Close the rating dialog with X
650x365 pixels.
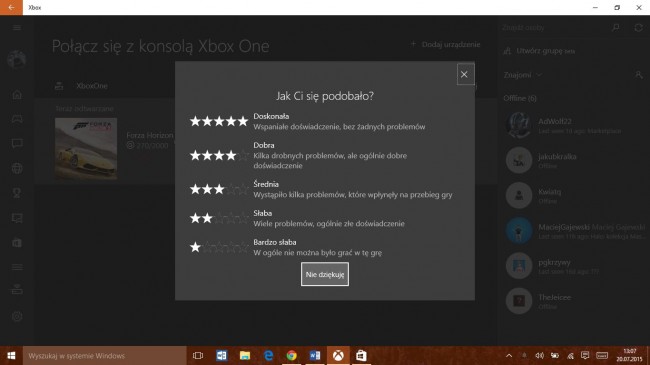pos(465,74)
